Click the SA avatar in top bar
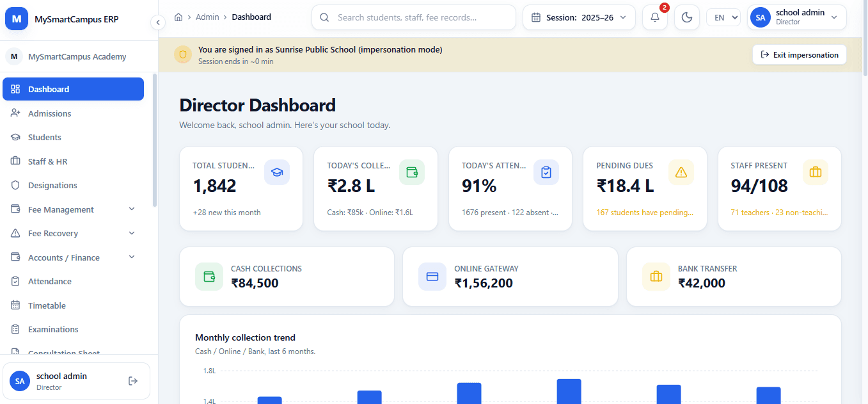The height and width of the screenshot is (404, 868). click(760, 17)
